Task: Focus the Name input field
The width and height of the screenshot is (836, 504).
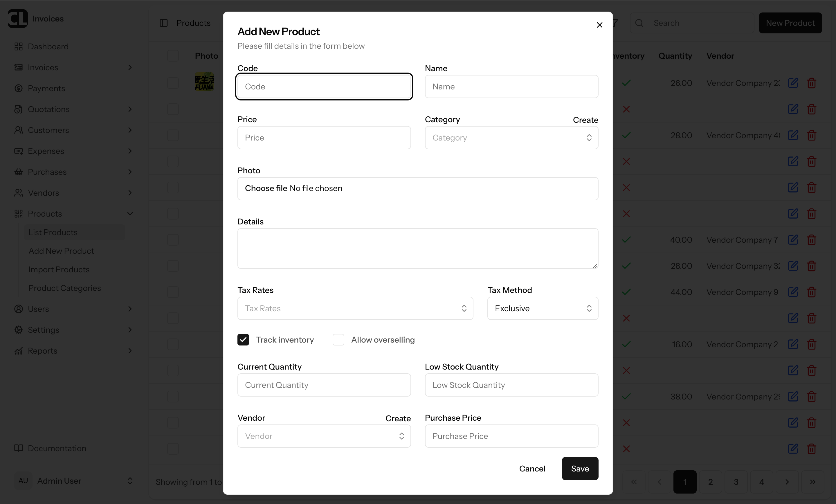Action: pos(511,87)
